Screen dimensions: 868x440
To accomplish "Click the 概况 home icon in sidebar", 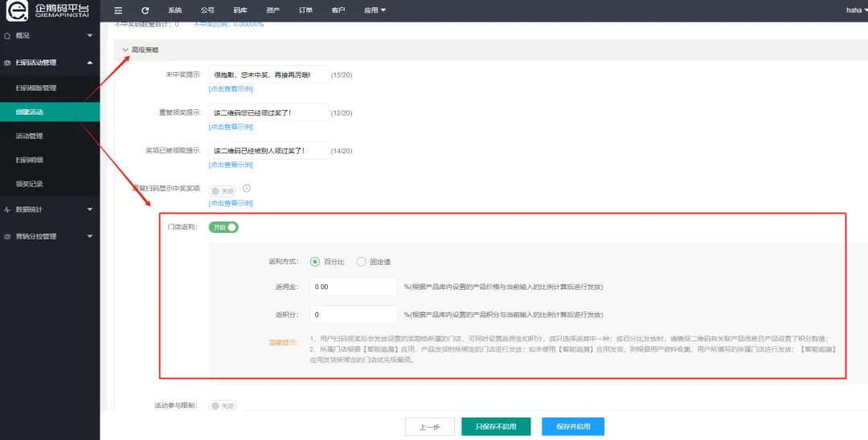I will click(x=7, y=36).
